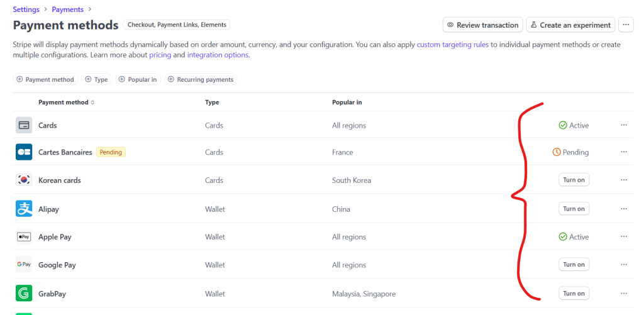Image resolution: width=644 pixels, height=315 pixels.
Task: Click the Create an experiment button
Action: tap(570, 25)
